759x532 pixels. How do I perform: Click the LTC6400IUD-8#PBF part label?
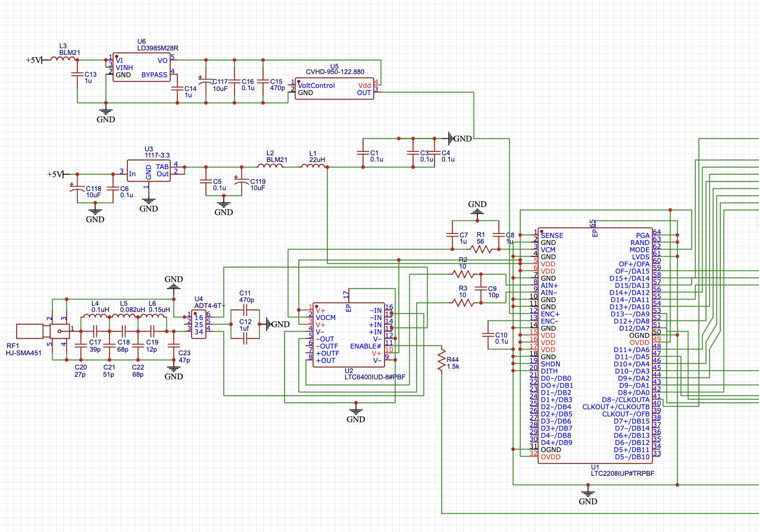[x=375, y=377]
